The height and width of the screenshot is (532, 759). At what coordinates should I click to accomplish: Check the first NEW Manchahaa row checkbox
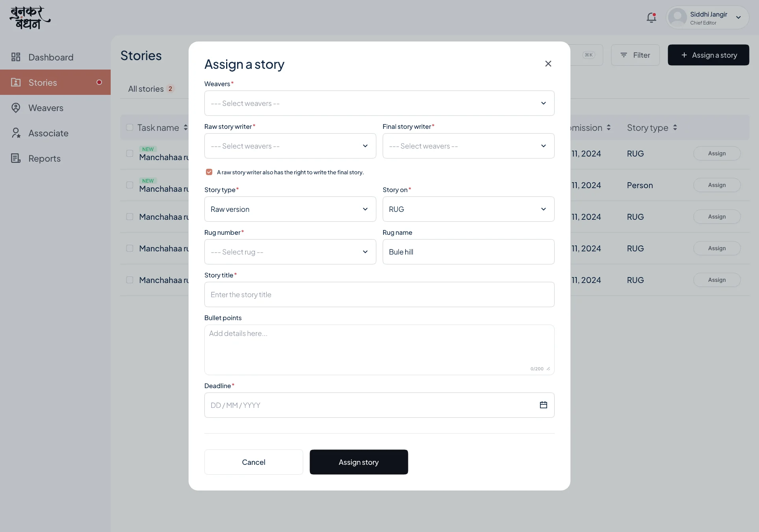click(x=130, y=153)
